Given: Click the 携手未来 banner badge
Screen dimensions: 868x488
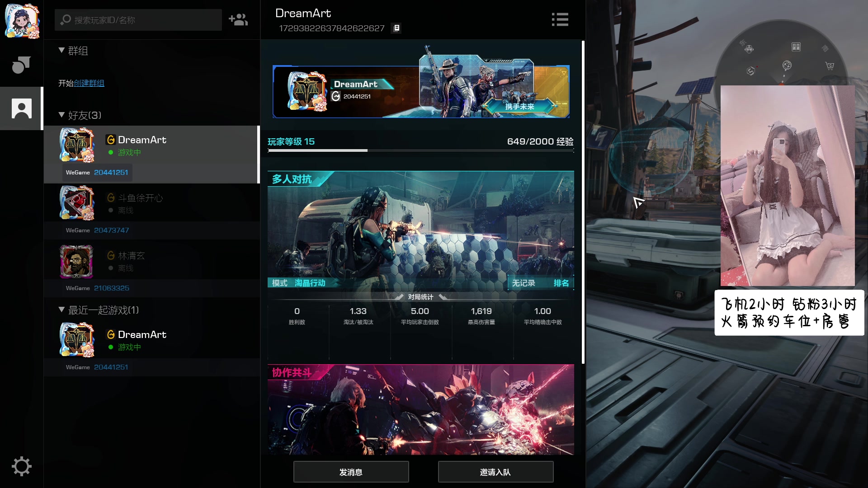Looking at the screenshot, I should [520, 106].
